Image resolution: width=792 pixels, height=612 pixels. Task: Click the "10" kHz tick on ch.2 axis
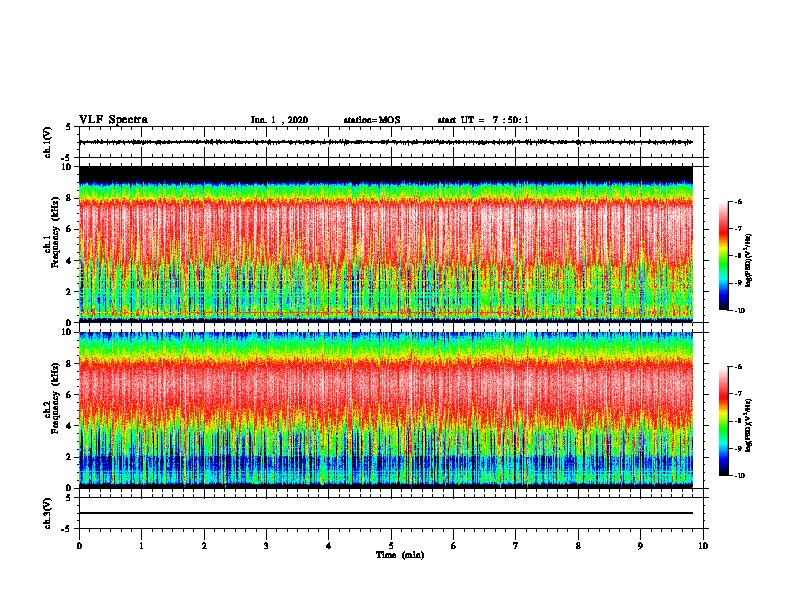67,332
